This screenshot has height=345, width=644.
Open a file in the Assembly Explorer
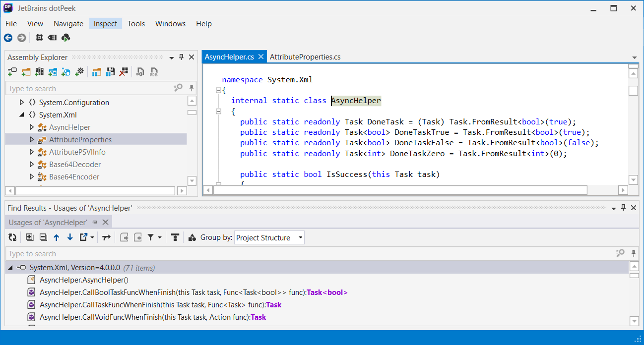point(26,72)
